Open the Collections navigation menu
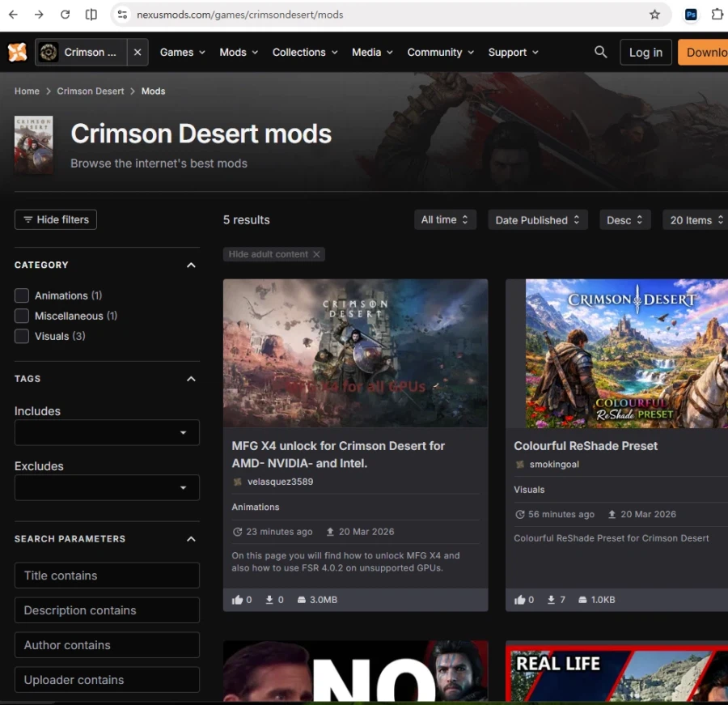Image resolution: width=728 pixels, height=705 pixels. (304, 52)
